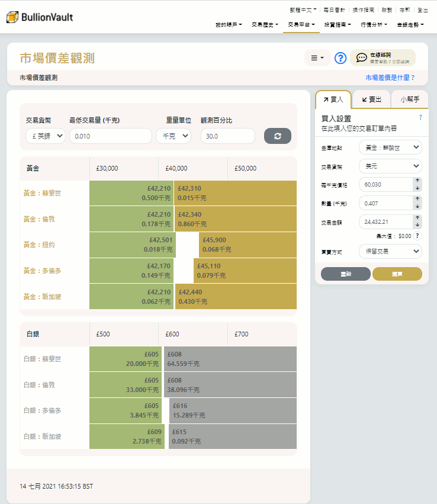Decrease 數量 (千克) with down arrow
The width and height of the screenshot is (437, 504).
[x=417, y=207]
